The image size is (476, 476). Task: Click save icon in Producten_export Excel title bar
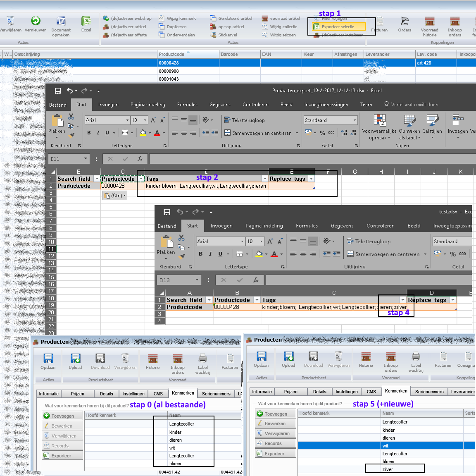58,91
